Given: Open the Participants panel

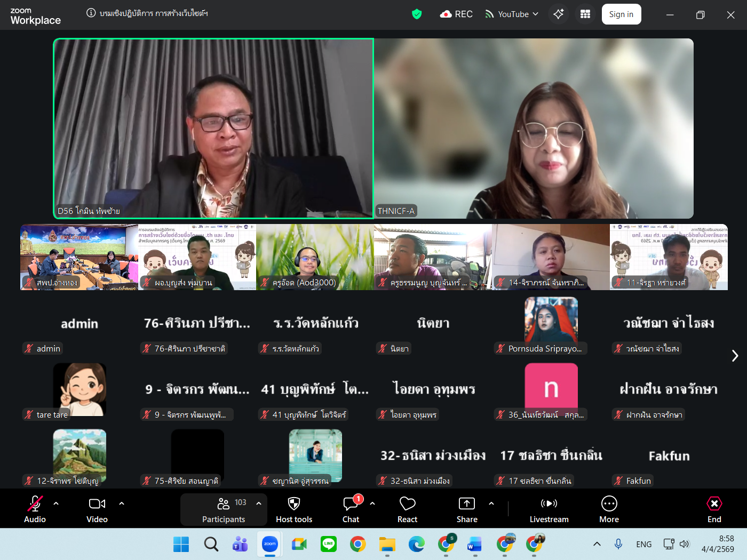Looking at the screenshot, I should point(224,509).
